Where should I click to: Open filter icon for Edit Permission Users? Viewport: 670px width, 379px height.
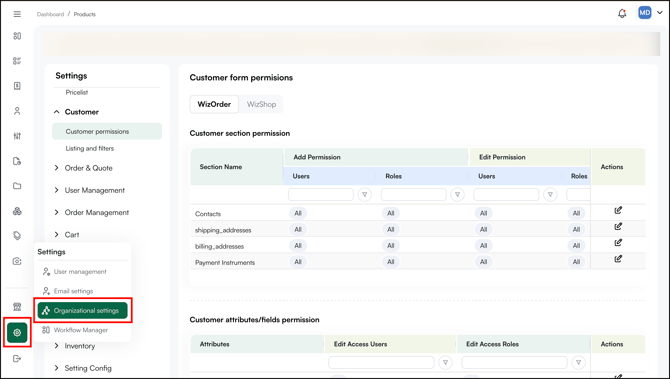pos(550,194)
